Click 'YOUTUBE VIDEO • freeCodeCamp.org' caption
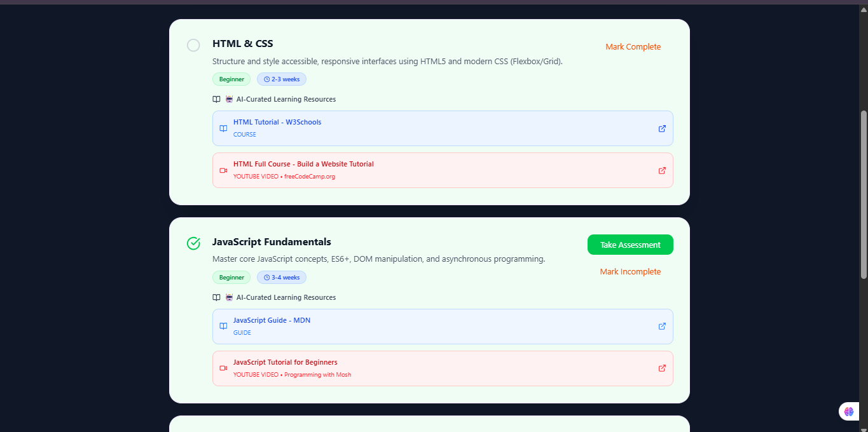This screenshot has width=868, height=432. click(284, 177)
